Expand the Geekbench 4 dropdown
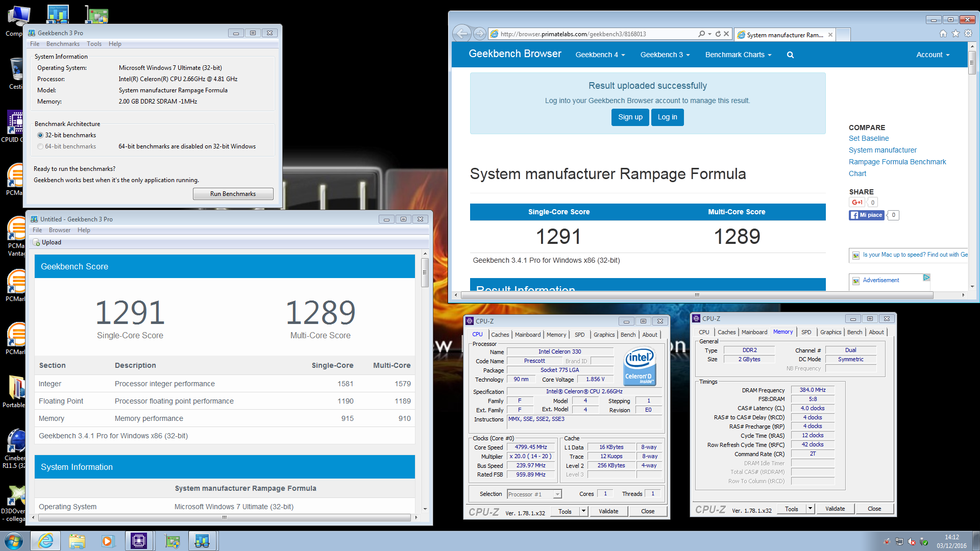This screenshot has height=551, width=980. coord(600,55)
